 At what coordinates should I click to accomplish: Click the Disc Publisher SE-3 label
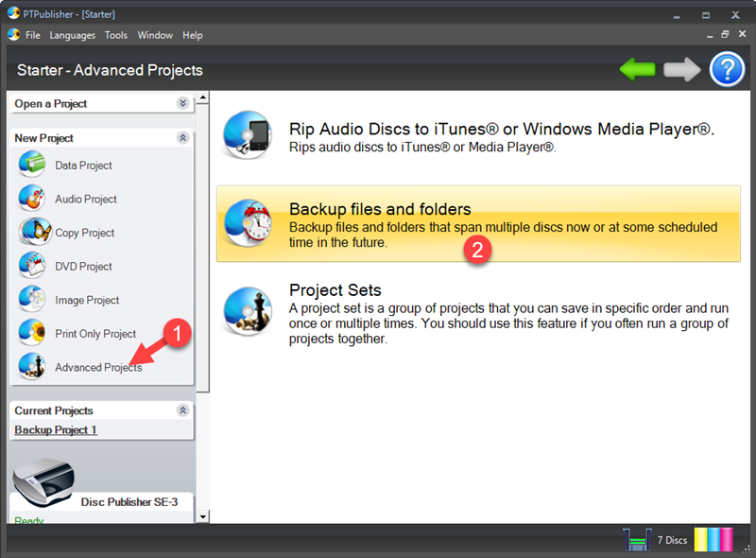pos(129,502)
